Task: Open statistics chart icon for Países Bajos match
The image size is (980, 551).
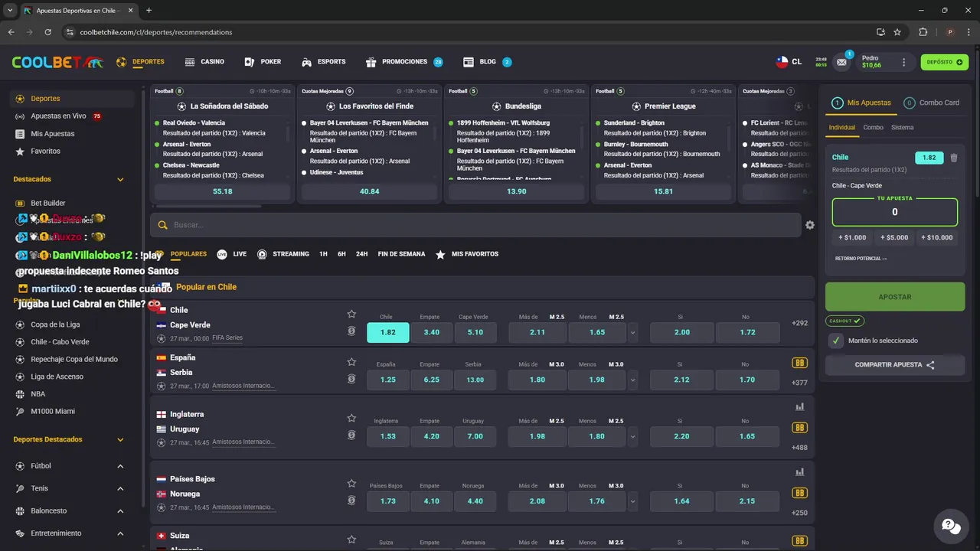Action: pos(799,472)
